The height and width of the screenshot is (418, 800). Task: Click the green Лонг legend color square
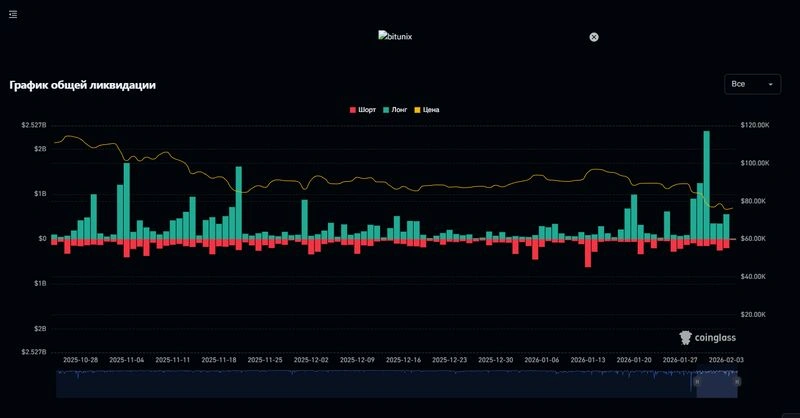click(x=386, y=110)
